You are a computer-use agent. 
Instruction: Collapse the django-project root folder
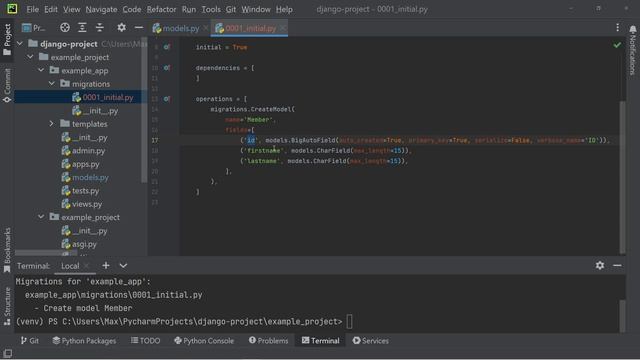tap(20, 44)
